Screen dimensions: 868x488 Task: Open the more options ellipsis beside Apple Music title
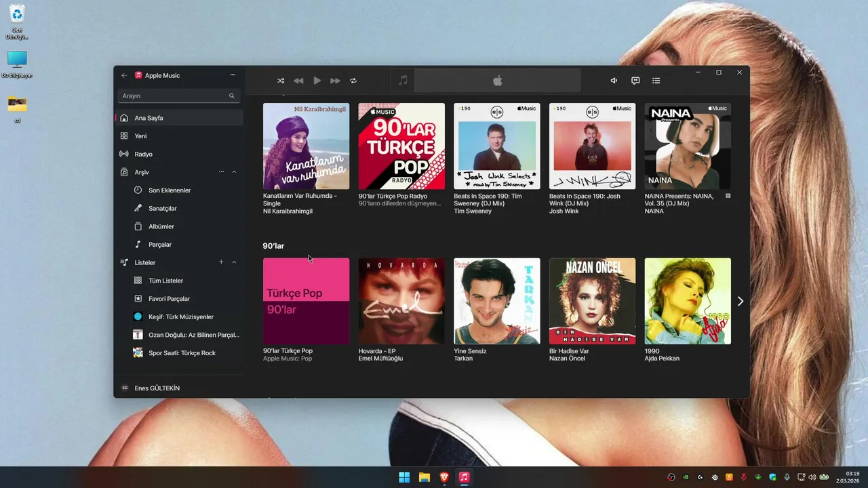click(x=233, y=75)
